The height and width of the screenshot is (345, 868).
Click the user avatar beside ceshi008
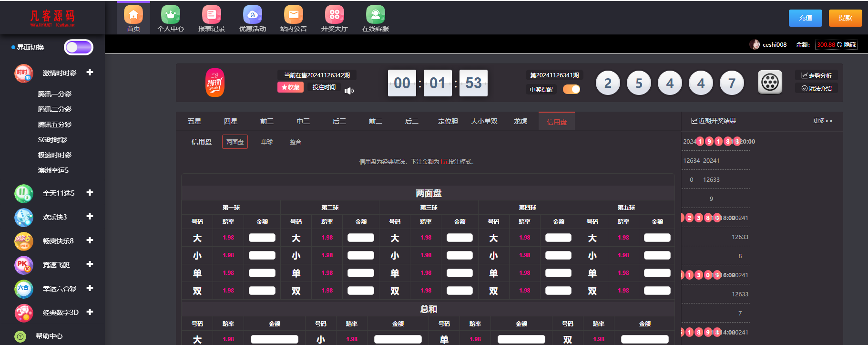pyautogui.click(x=755, y=44)
